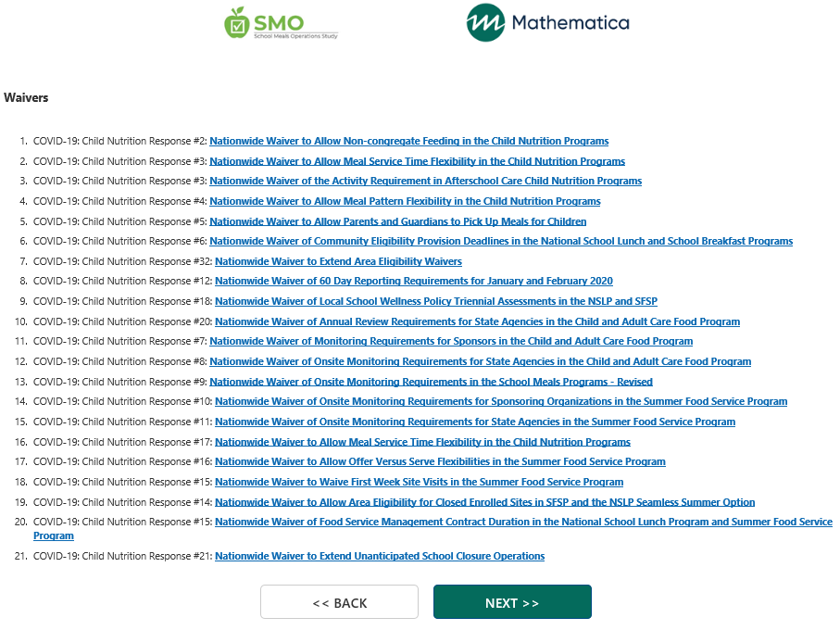Open Response #8 Onsite Monitoring State Agencies link

pos(480,361)
